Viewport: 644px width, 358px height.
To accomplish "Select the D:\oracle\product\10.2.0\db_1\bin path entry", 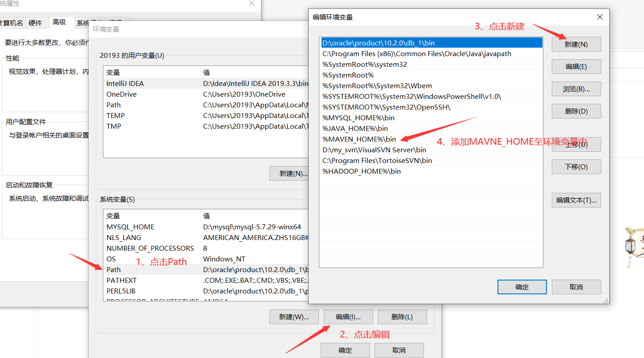I will pyautogui.click(x=431, y=43).
